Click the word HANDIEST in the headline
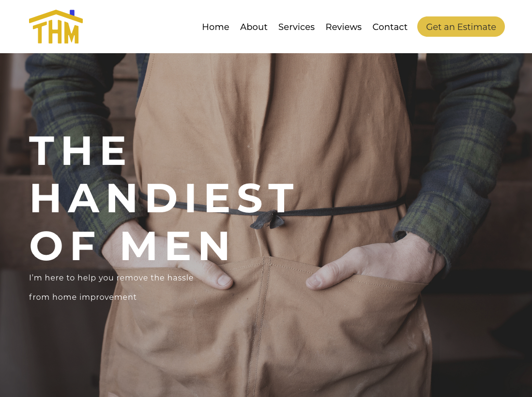 (162, 198)
